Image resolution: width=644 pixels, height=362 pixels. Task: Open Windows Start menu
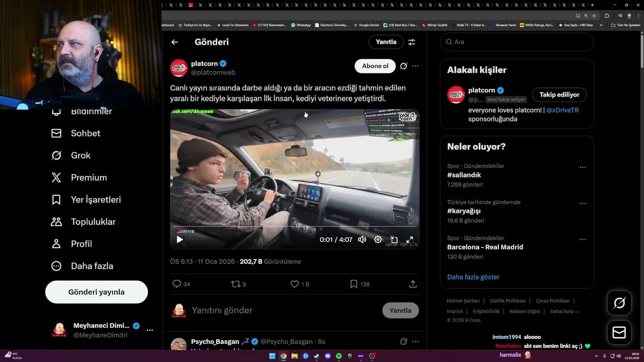click(x=272, y=356)
